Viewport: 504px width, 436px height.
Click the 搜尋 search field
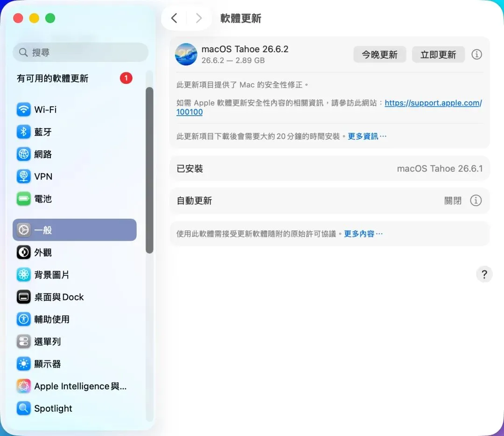click(x=80, y=52)
